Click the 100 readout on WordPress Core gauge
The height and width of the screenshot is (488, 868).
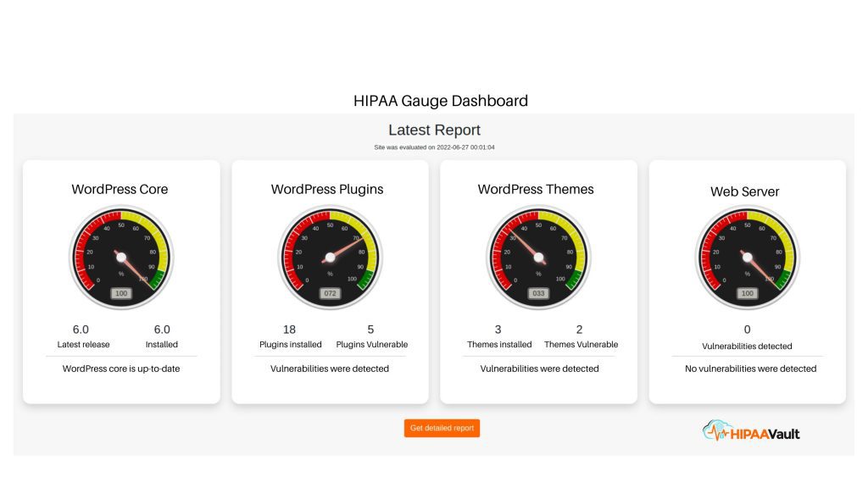click(x=121, y=293)
